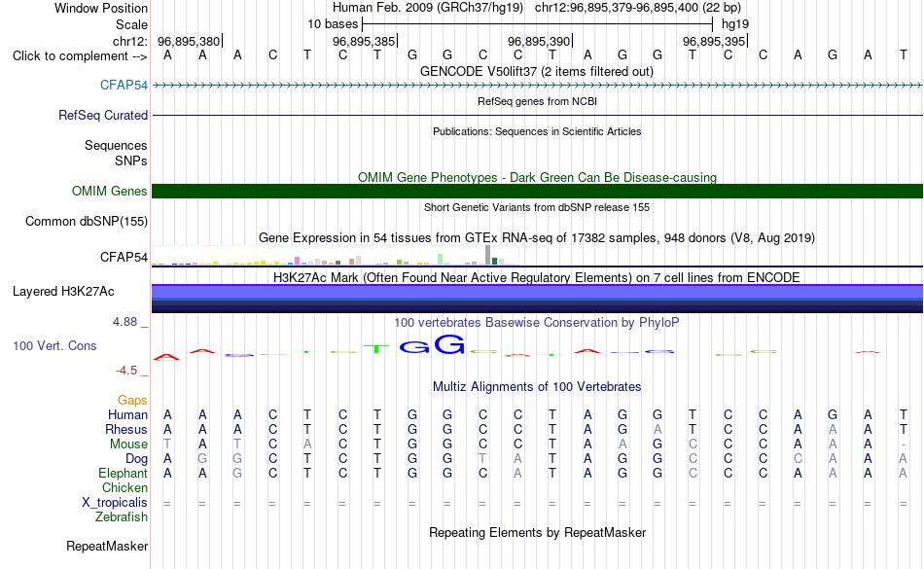The height and width of the screenshot is (569, 924).
Task: Click the CFAP54 GTEx expression label
Action: coord(124,257)
